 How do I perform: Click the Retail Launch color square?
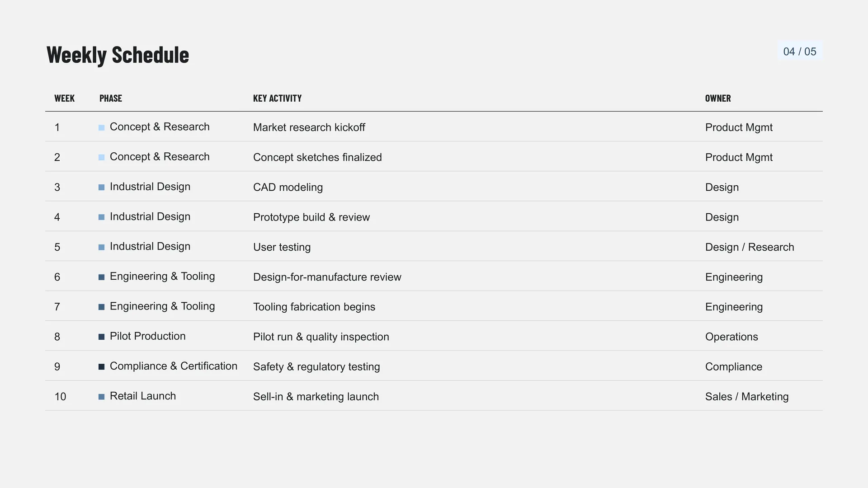pyautogui.click(x=101, y=397)
